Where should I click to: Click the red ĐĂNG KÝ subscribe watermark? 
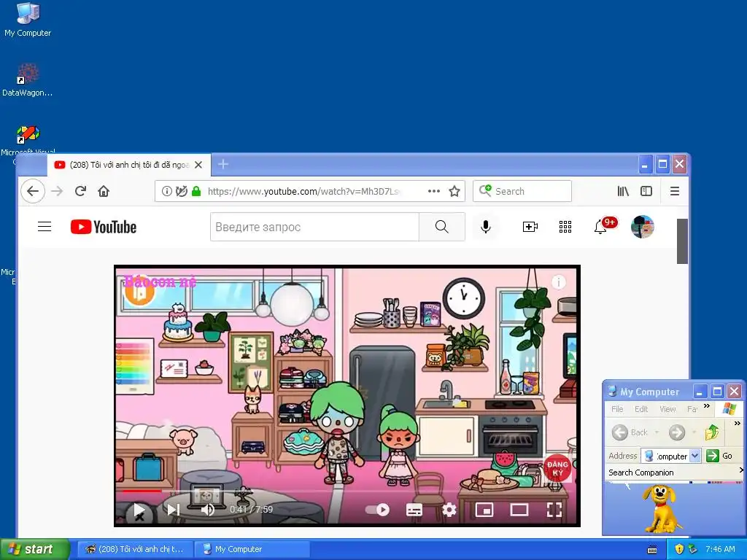click(557, 469)
